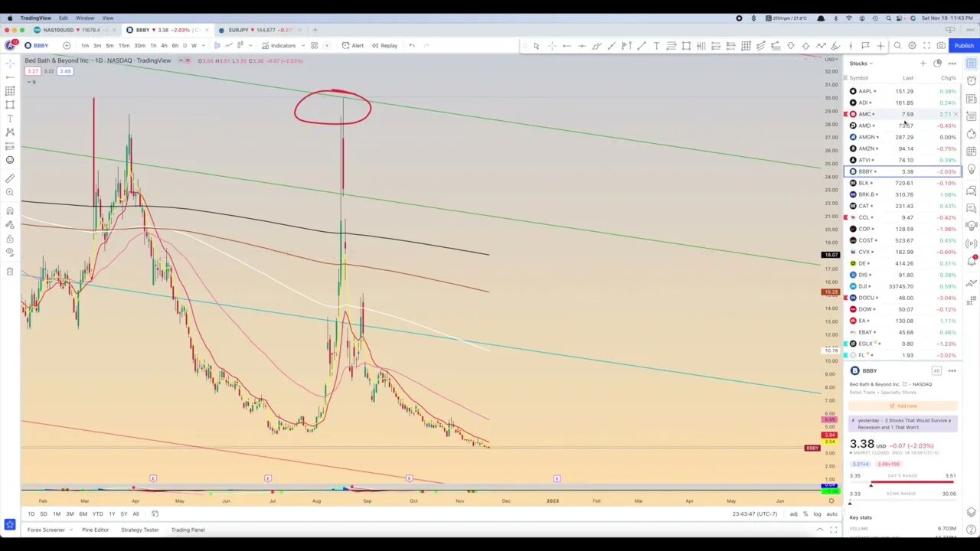Expand the time interval dropdown

pyautogui.click(x=203, y=46)
